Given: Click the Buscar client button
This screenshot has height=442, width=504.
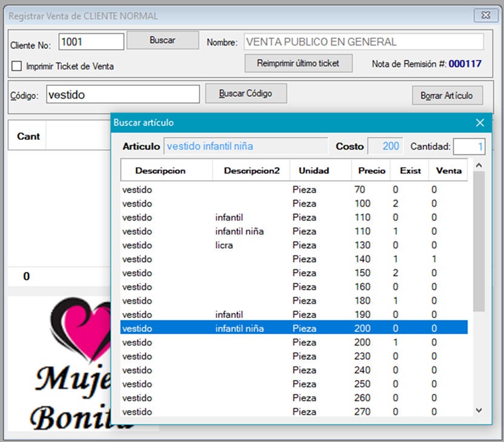Looking at the screenshot, I should (x=162, y=41).
